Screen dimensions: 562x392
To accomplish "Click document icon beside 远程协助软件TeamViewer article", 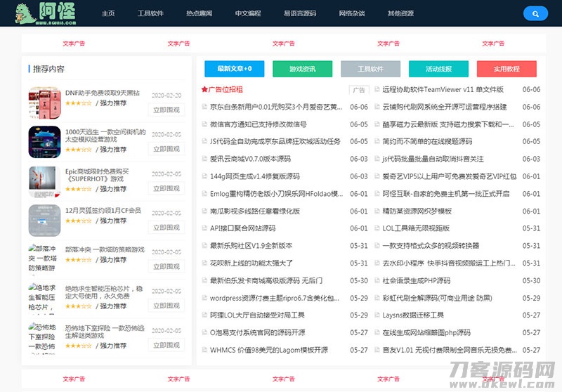I will point(376,90).
